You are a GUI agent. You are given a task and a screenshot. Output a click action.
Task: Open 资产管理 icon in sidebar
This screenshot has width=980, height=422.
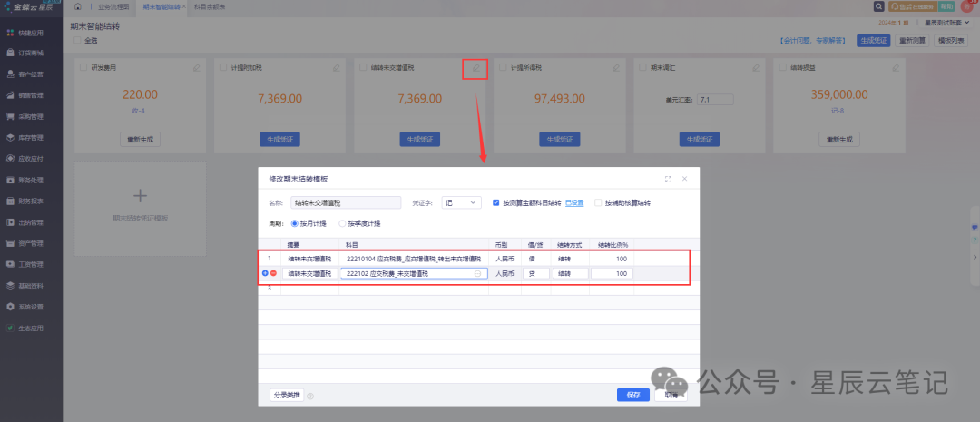click(11, 243)
